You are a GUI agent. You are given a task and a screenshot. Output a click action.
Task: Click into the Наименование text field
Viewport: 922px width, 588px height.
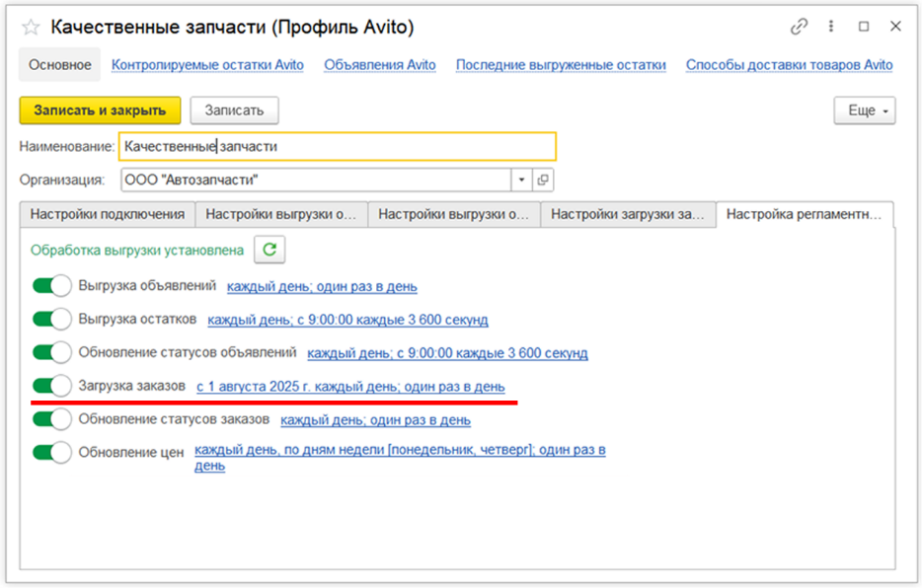coord(336,147)
